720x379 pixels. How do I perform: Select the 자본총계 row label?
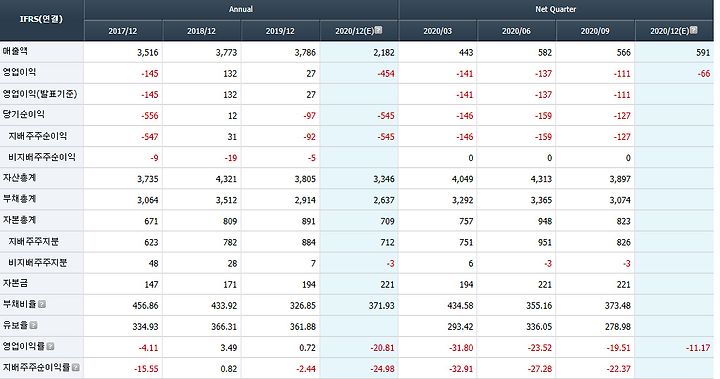(19, 220)
